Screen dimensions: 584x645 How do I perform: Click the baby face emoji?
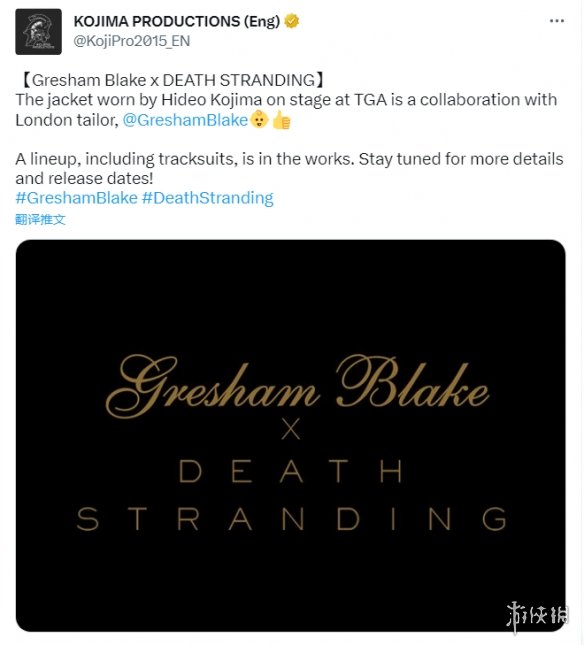[259, 120]
